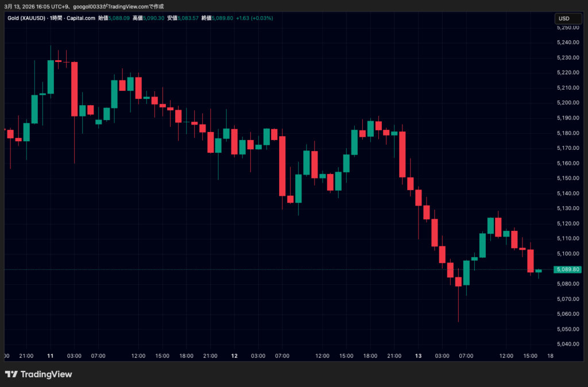This screenshot has width=588, height=387.
Task: Click the green last price tag 5,089.80
Action: (x=568, y=269)
